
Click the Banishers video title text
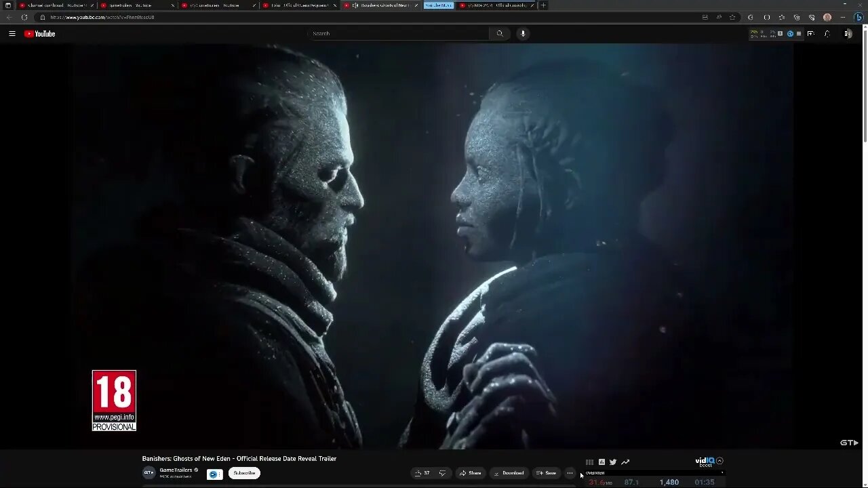pos(239,459)
